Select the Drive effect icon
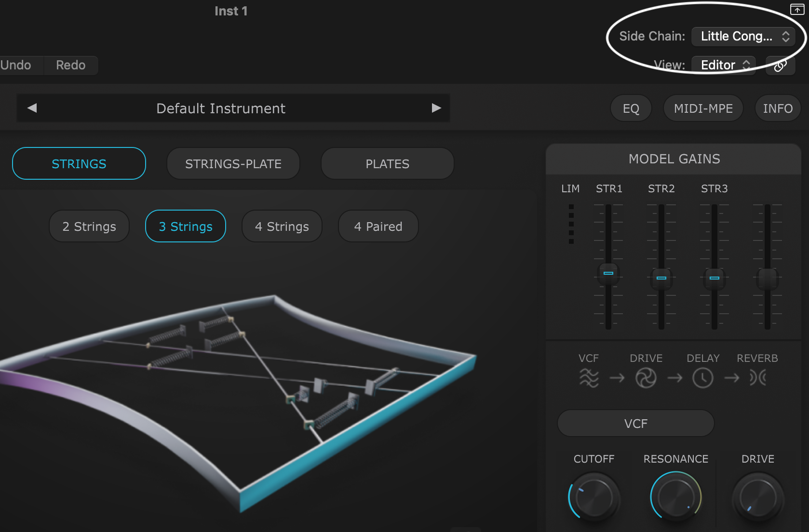 (646, 378)
